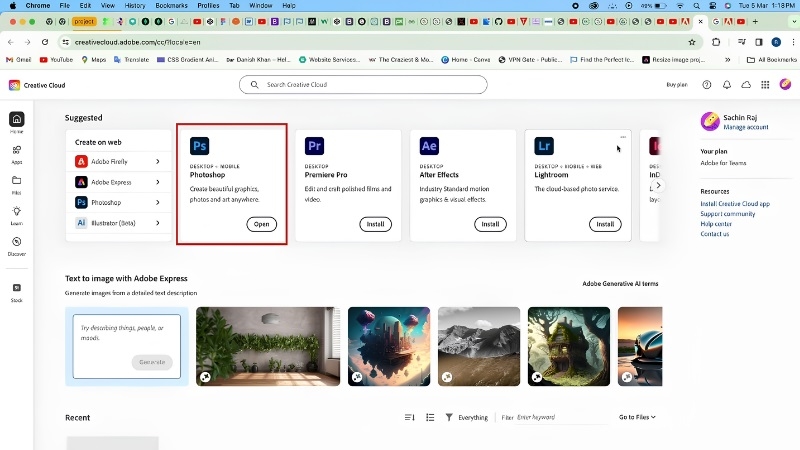Open the Files sidebar icon

16,181
